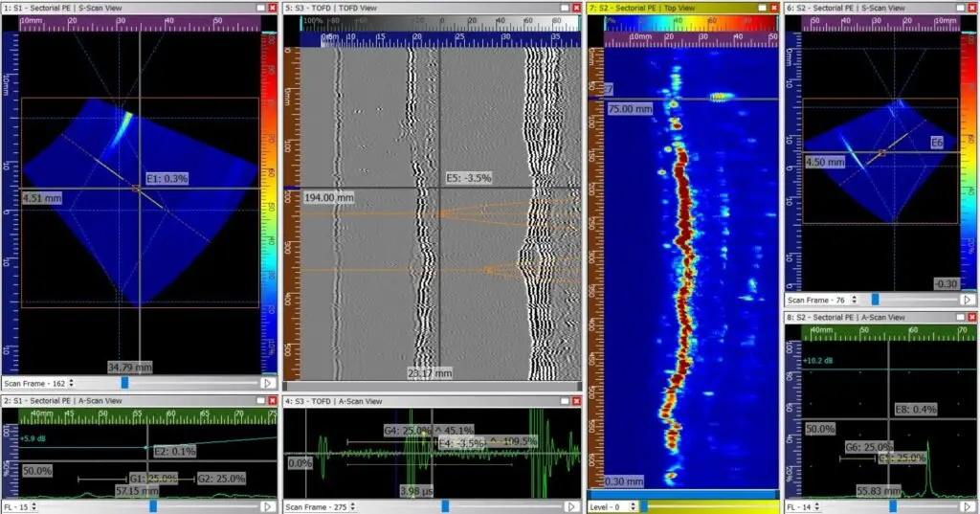
Task: Play the S1 S-Scan frame animation
Action: [x=267, y=382]
